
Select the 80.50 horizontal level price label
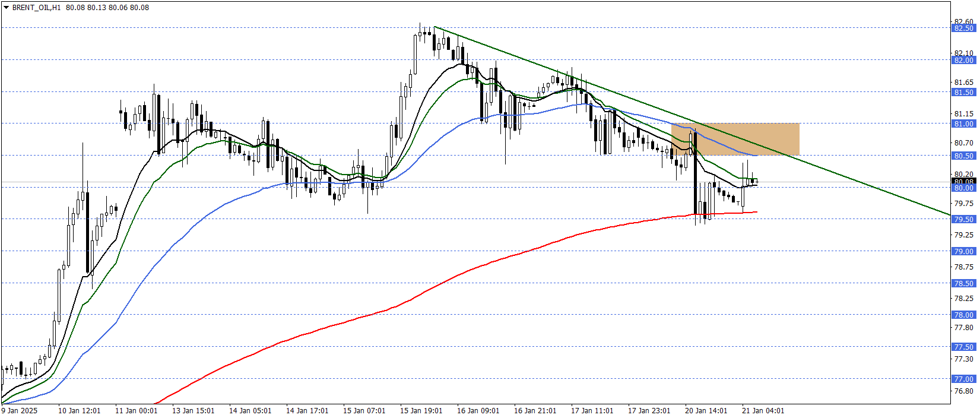[x=963, y=156]
